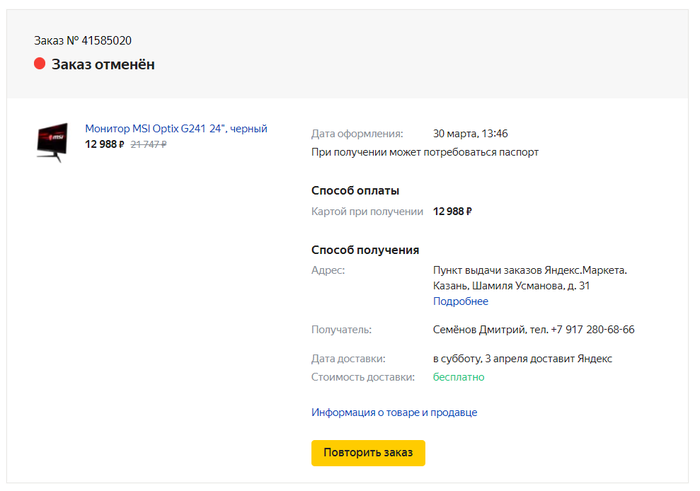Click the Картой при получении payment label
Screen dimensions: 700x491
(368, 212)
